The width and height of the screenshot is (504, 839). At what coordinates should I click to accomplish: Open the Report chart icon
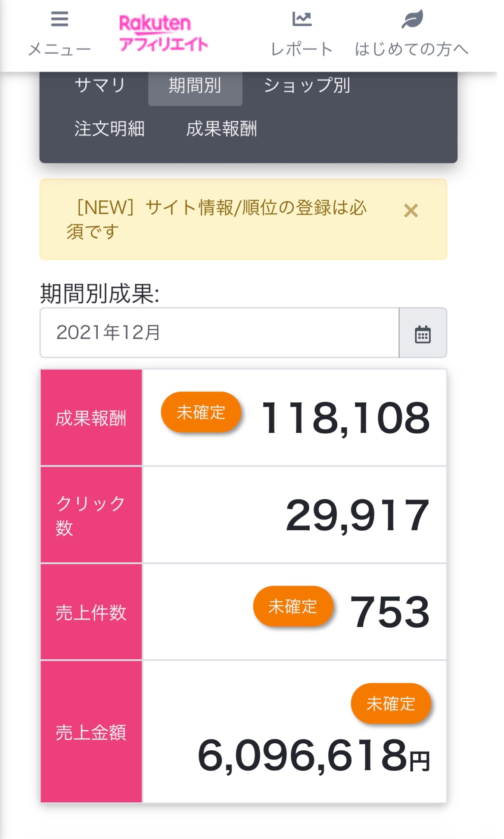(x=302, y=19)
